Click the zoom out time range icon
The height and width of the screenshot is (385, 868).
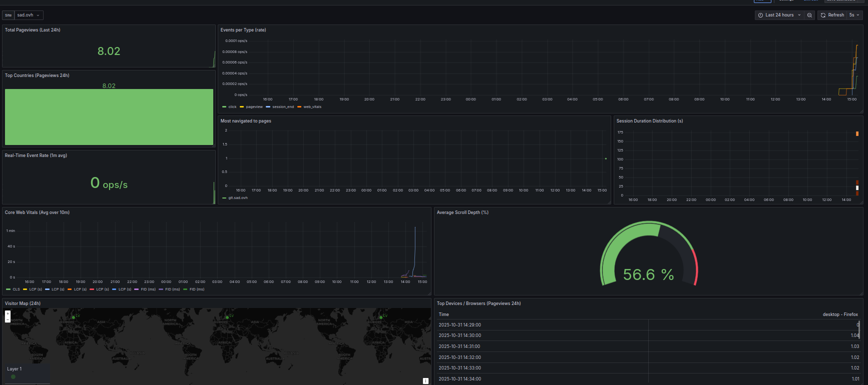tap(809, 15)
